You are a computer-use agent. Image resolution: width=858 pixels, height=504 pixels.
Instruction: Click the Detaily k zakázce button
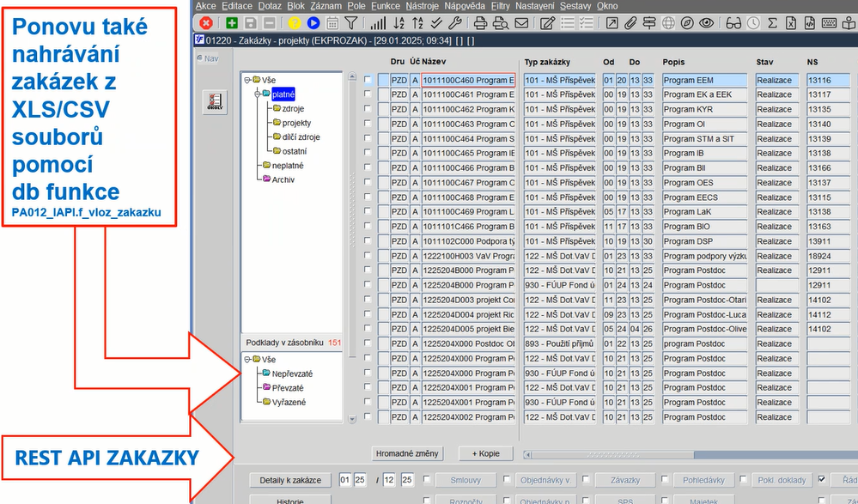(x=290, y=480)
